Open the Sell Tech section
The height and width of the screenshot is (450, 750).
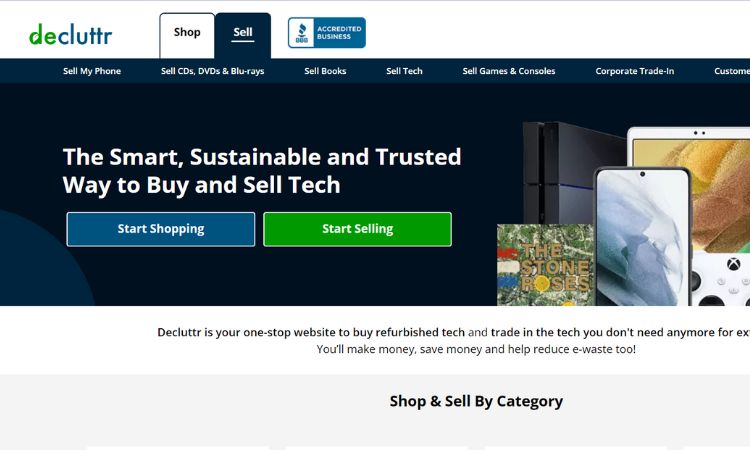404,71
